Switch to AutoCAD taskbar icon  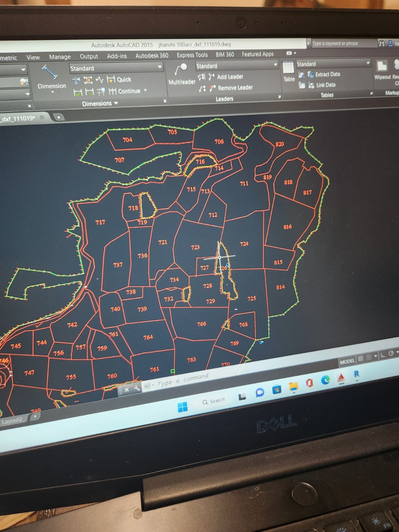tap(341, 377)
